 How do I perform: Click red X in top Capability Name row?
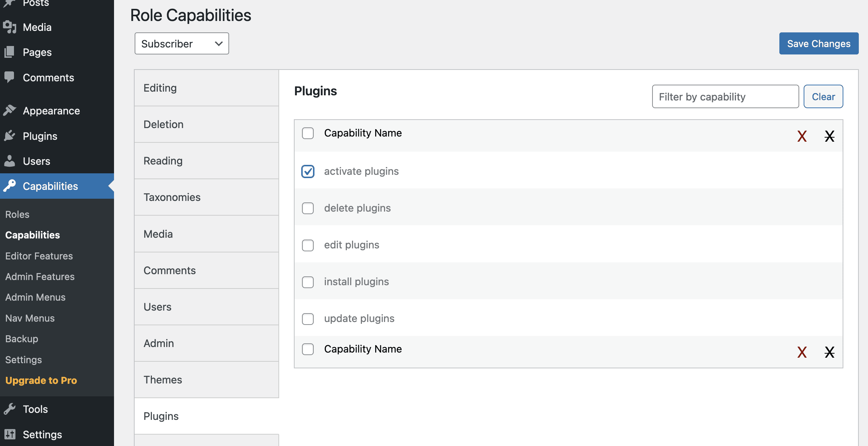802,136
